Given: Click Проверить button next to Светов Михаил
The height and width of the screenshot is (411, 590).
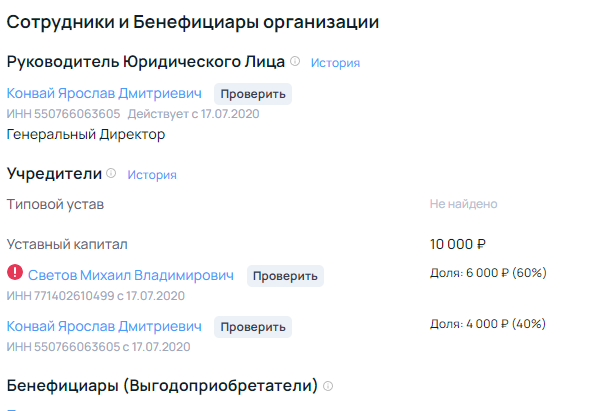Looking at the screenshot, I should [x=285, y=276].
